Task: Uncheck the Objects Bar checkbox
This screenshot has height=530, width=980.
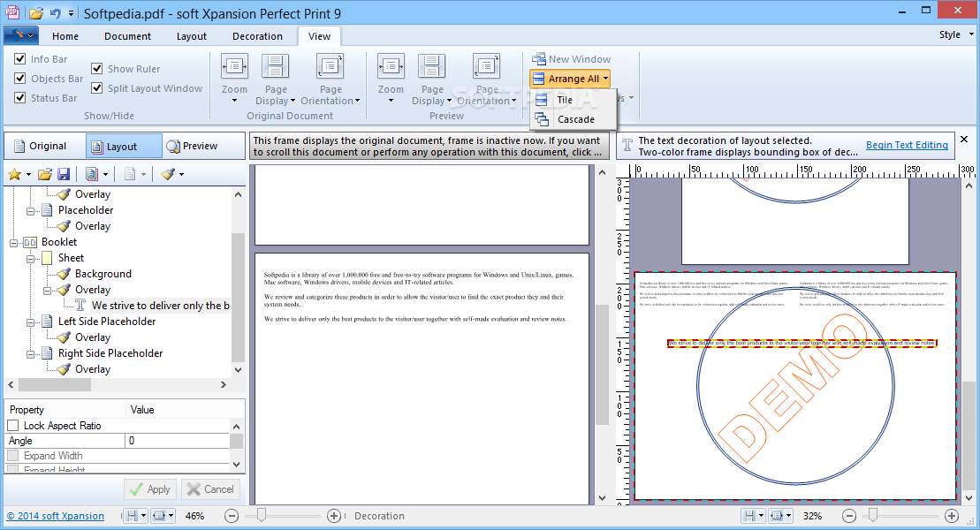Action: 20,78
